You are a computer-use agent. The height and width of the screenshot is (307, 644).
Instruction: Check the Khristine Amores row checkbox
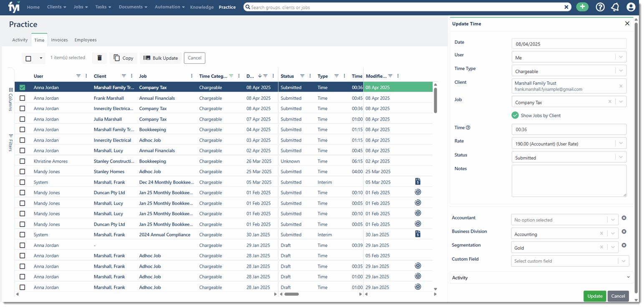pos(22,161)
